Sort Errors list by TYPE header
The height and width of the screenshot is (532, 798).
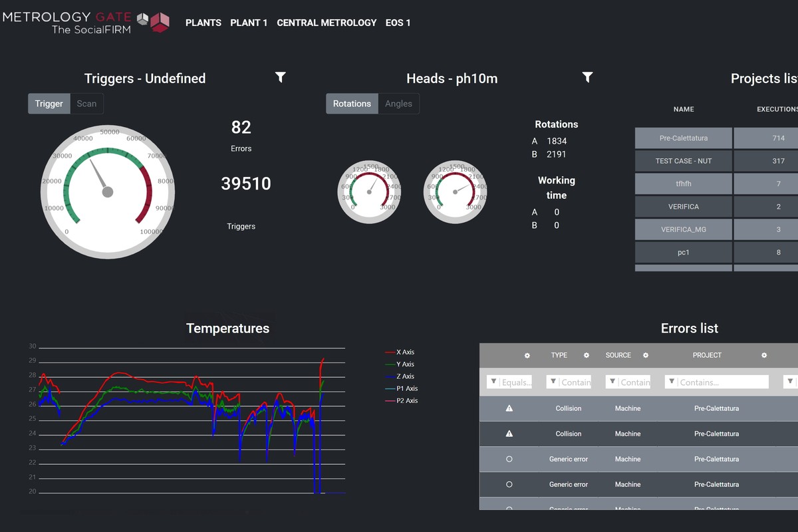(x=559, y=355)
